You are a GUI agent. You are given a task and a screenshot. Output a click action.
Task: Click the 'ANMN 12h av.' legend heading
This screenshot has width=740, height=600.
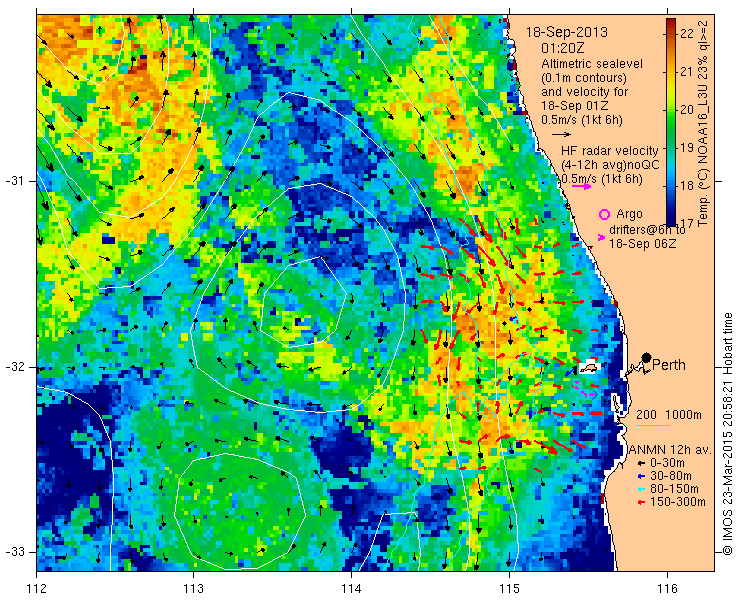pos(671,450)
